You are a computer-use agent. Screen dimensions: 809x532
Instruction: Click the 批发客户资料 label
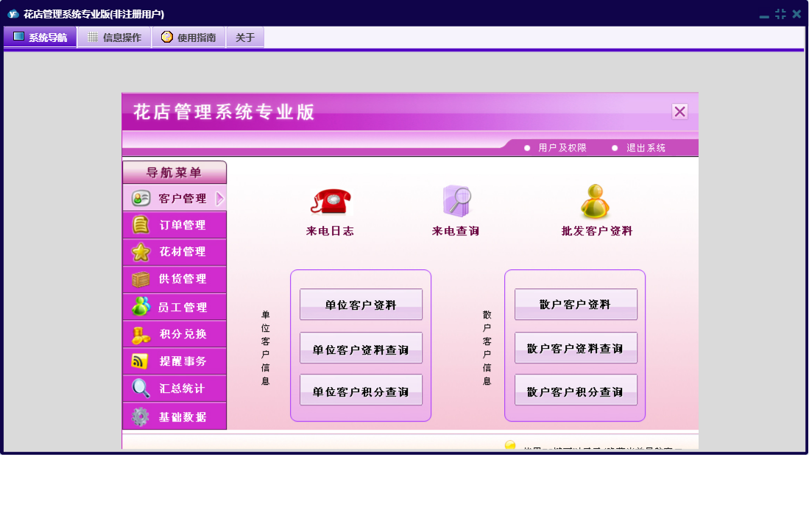click(597, 231)
